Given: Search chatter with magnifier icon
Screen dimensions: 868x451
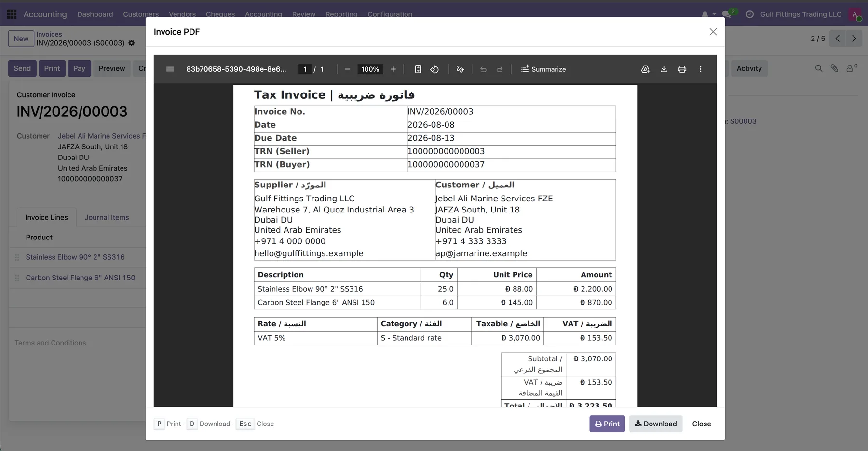Looking at the screenshot, I should click(818, 68).
